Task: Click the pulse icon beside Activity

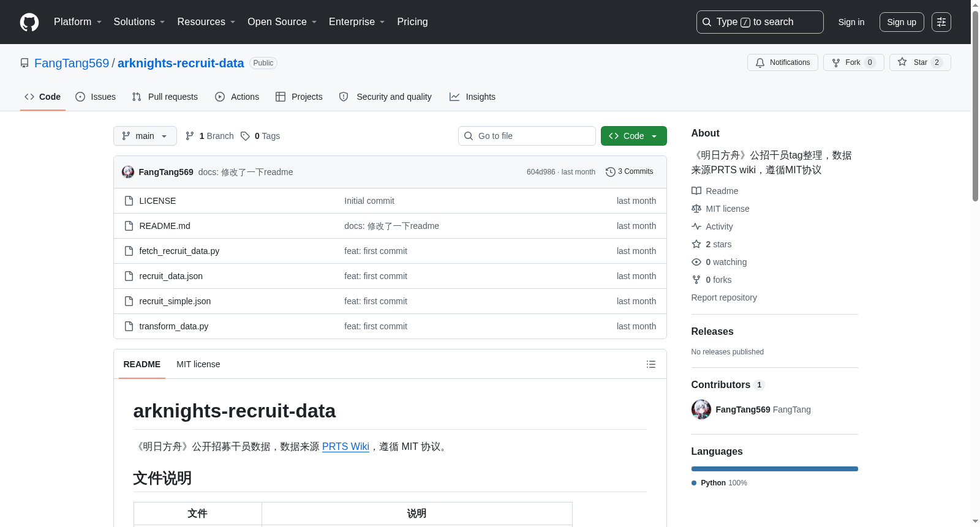Action: (696, 226)
